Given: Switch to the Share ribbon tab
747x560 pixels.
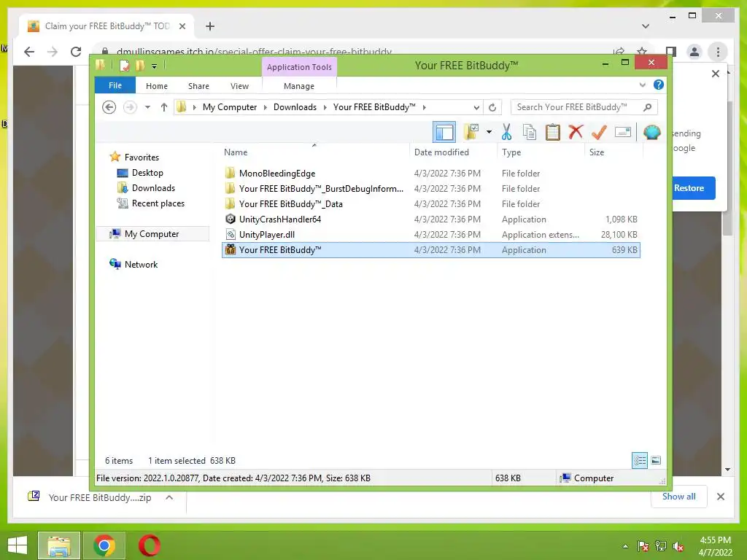Looking at the screenshot, I should [198, 86].
